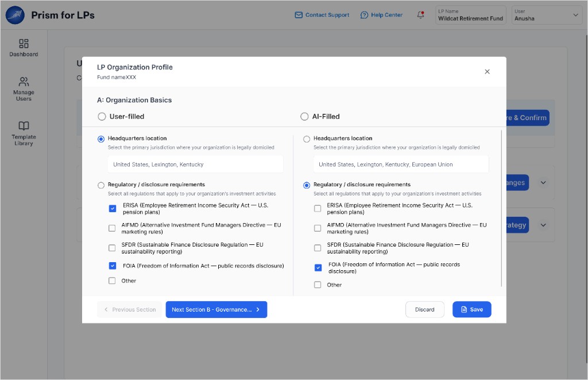Expand the section beside the 'anges' button
Screen dimensions: 588x380
point(543,183)
